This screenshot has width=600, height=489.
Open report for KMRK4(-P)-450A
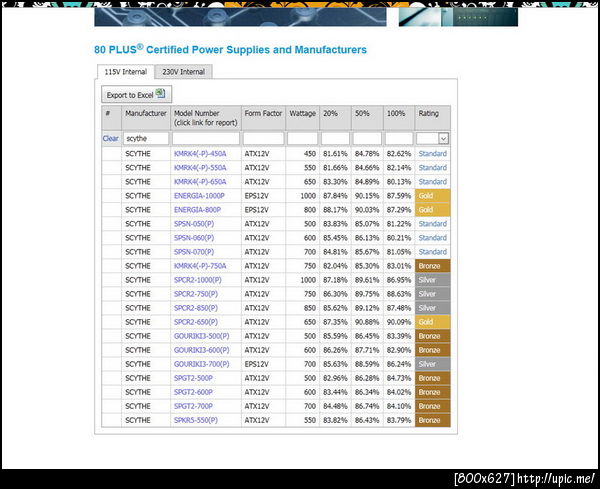click(200, 154)
